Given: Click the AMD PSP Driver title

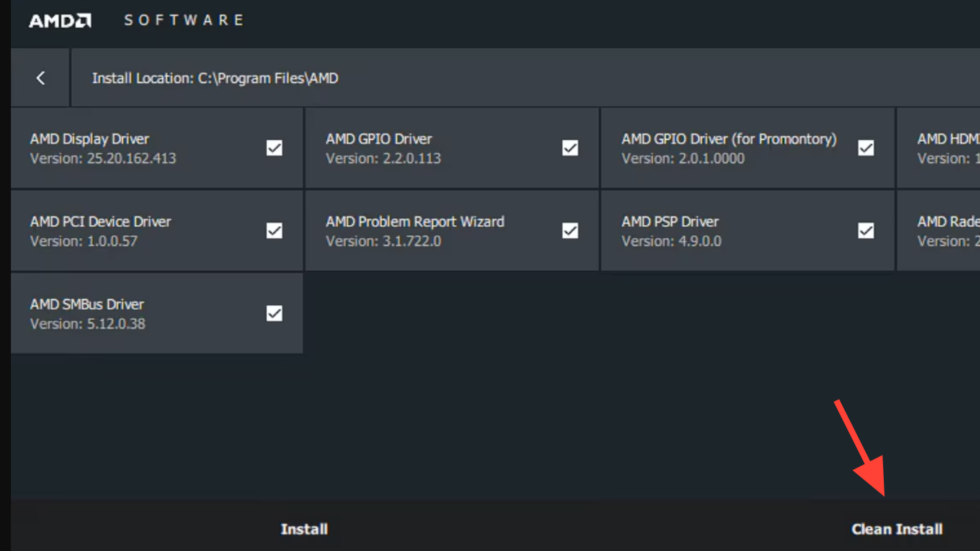Looking at the screenshot, I should (670, 222).
